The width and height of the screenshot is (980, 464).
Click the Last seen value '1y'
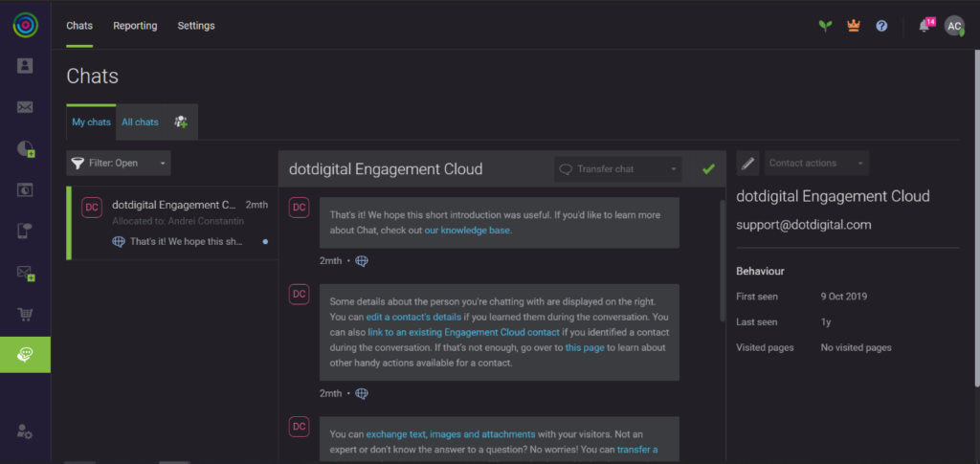[x=826, y=322]
